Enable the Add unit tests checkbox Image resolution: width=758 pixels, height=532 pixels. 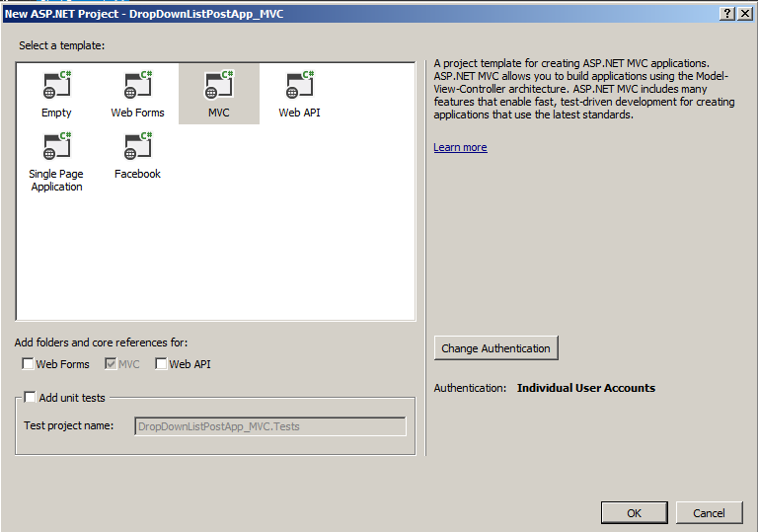(x=30, y=397)
